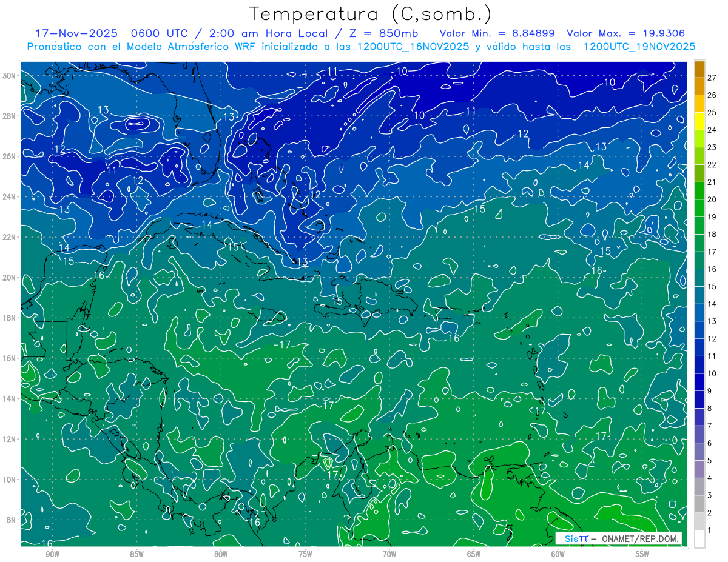
Task: Click the 65W longitude axis label
Action: click(x=474, y=554)
